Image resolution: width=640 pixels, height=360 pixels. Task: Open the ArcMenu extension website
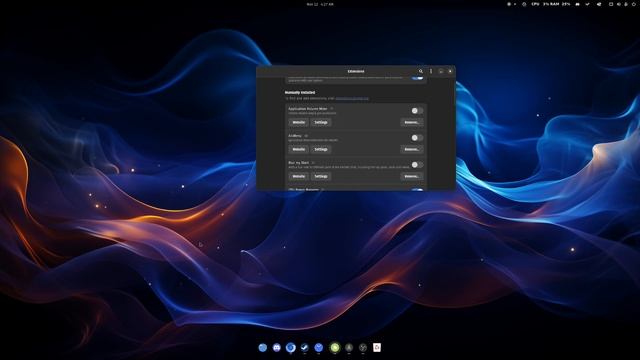[x=298, y=149]
